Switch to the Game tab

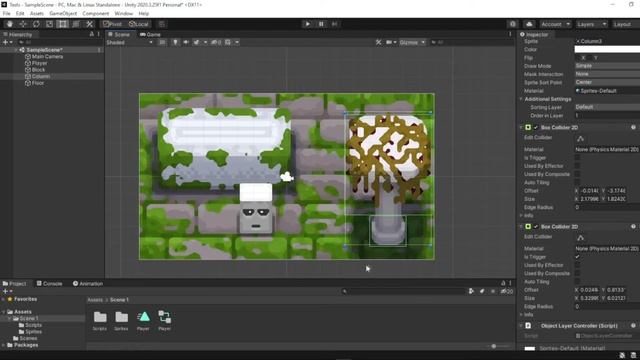tap(150, 34)
